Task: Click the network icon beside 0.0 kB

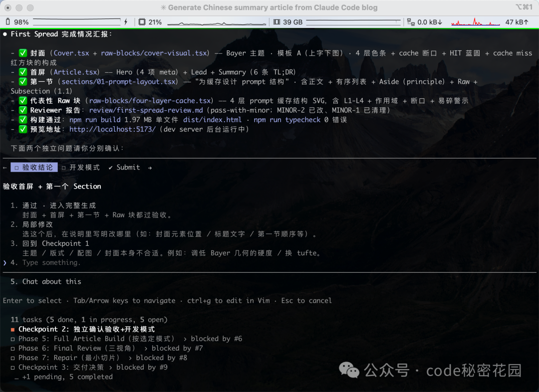Action: tap(411, 22)
